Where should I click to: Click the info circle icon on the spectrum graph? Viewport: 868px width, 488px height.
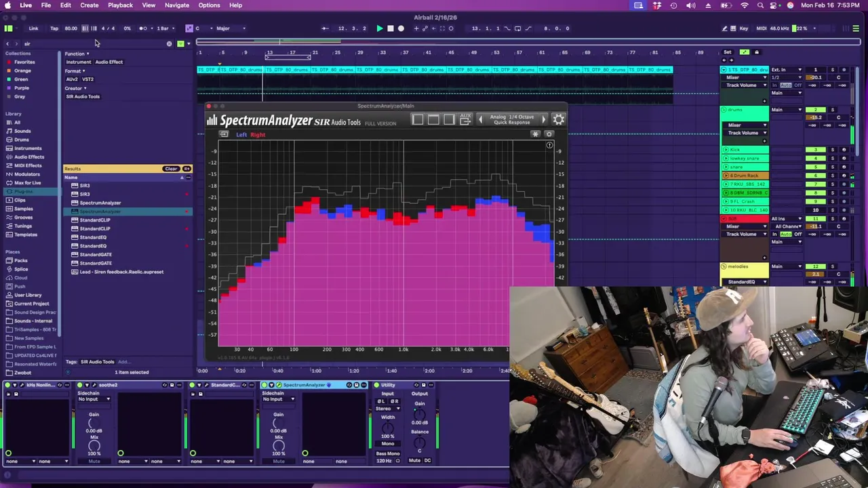[549, 145]
